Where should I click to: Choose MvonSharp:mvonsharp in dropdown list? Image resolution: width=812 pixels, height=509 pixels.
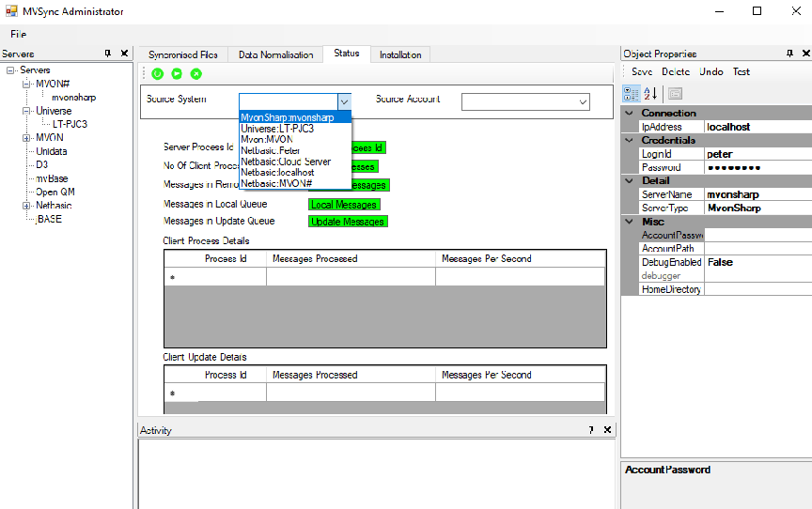pos(295,117)
